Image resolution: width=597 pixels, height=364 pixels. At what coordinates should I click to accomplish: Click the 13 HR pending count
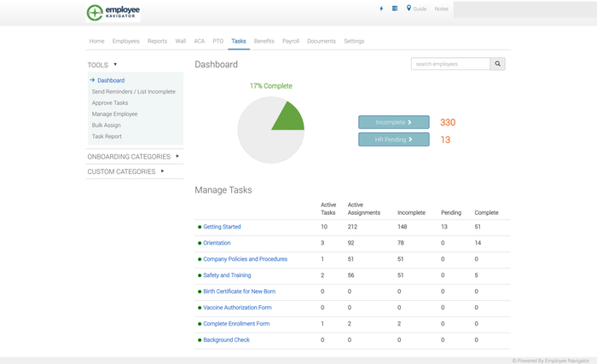tap(445, 140)
